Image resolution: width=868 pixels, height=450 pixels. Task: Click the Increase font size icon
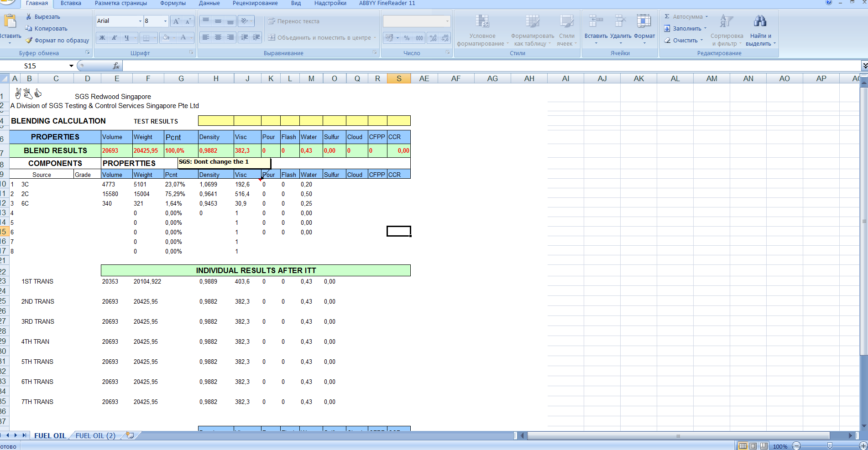click(176, 21)
